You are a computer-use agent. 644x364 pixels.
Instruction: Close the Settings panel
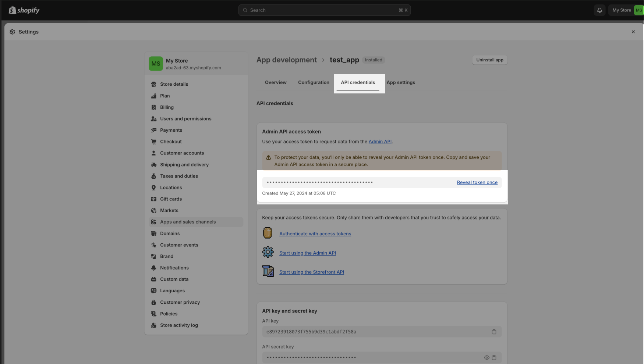[633, 32]
